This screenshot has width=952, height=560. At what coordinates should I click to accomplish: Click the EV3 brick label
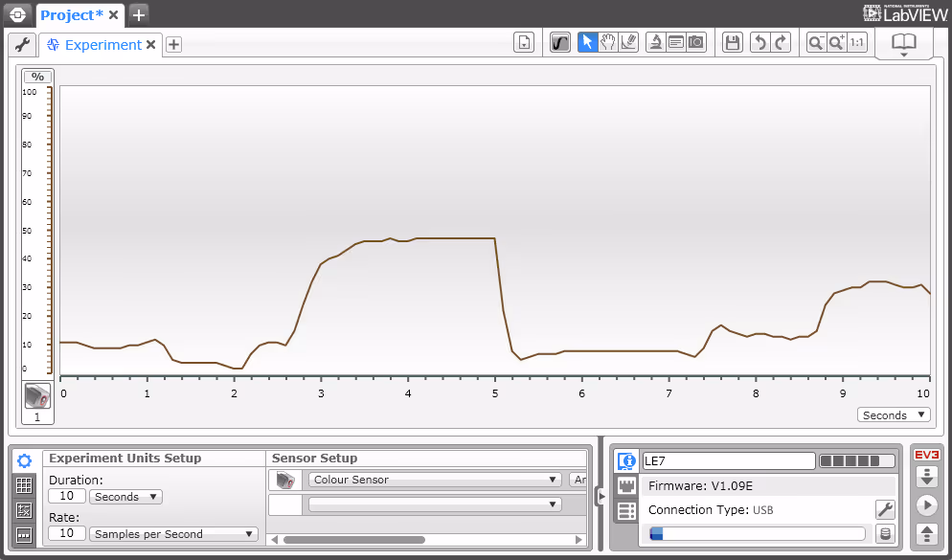pyautogui.click(x=927, y=455)
